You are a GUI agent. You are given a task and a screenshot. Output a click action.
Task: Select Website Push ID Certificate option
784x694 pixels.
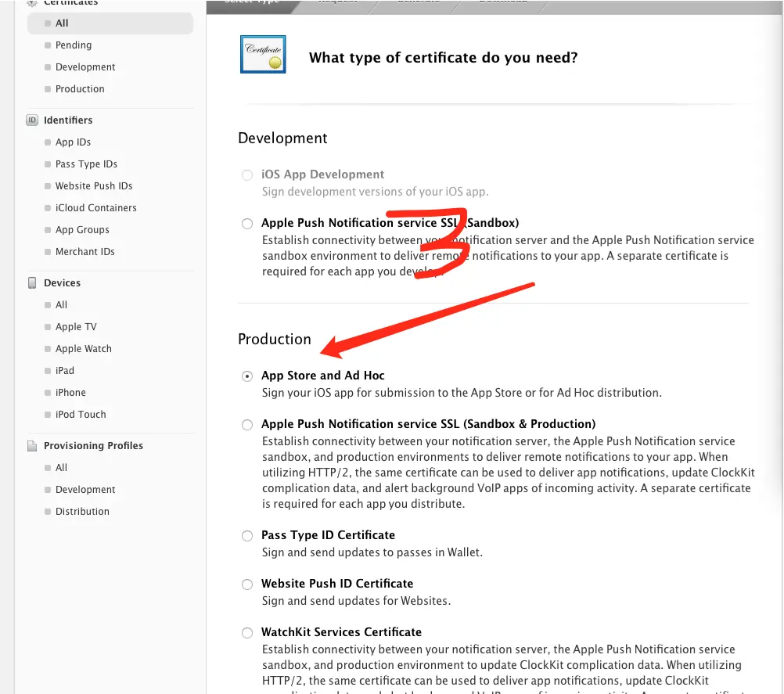coord(247,584)
